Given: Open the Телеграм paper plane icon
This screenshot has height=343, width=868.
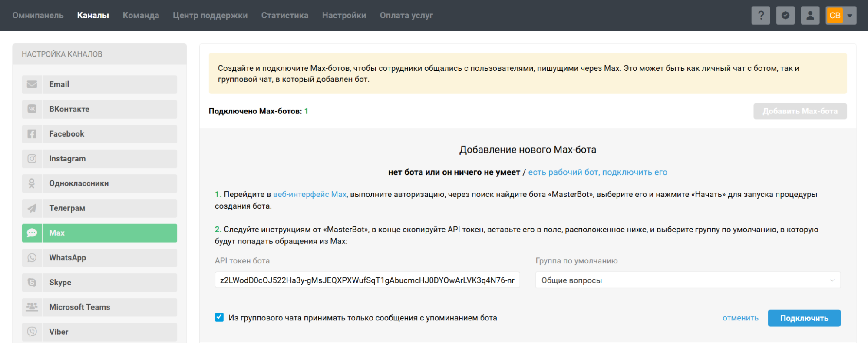Looking at the screenshot, I should [x=32, y=208].
